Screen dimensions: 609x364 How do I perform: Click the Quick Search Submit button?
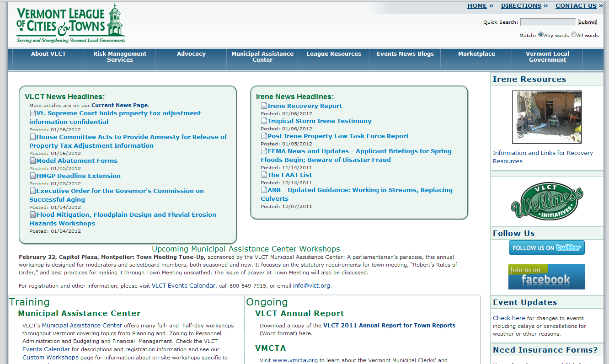(587, 22)
